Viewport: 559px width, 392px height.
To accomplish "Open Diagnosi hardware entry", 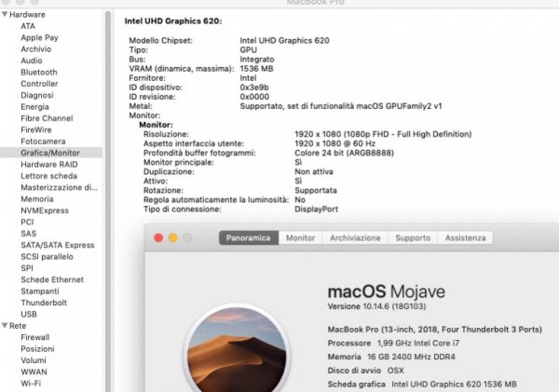I will point(37,95).
